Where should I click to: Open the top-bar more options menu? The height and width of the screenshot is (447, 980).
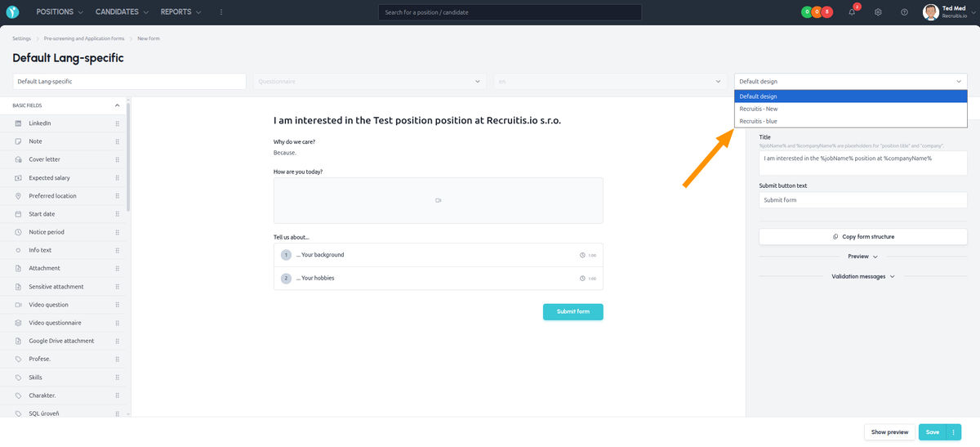coord(221,12)
